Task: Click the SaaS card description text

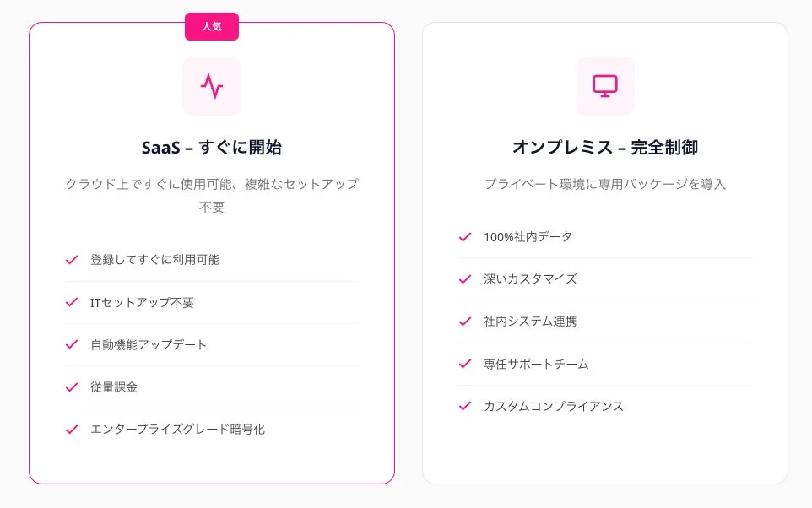Action: tap(211, 194)
